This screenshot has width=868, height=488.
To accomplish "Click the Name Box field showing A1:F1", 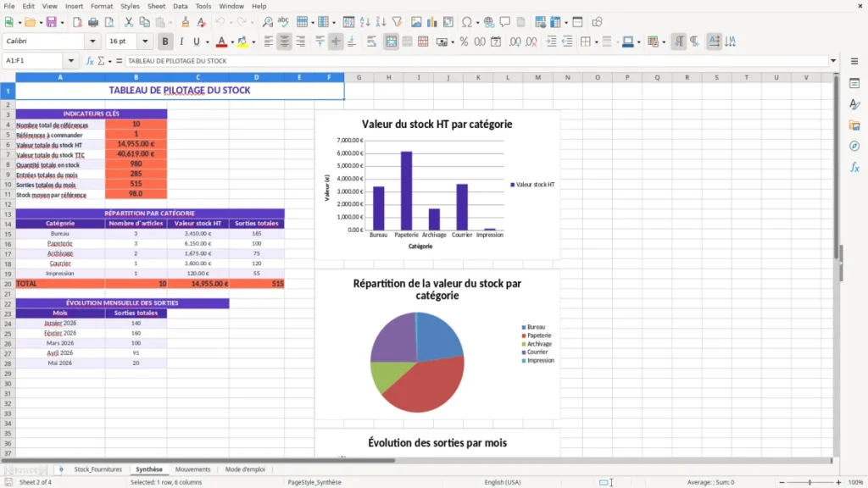I will tap(33, 61).
